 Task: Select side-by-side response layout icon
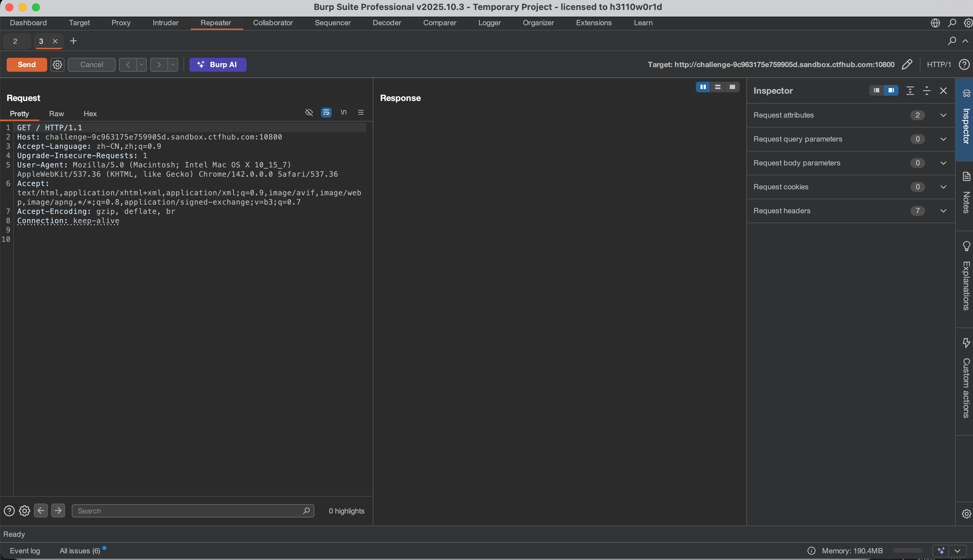[x=703, y=87]
